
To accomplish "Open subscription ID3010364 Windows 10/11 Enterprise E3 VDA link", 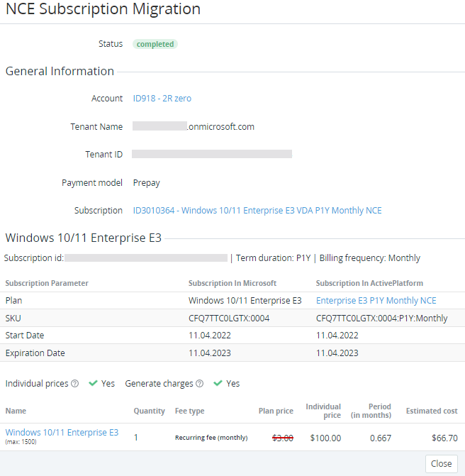I will [x=257, y=211].
